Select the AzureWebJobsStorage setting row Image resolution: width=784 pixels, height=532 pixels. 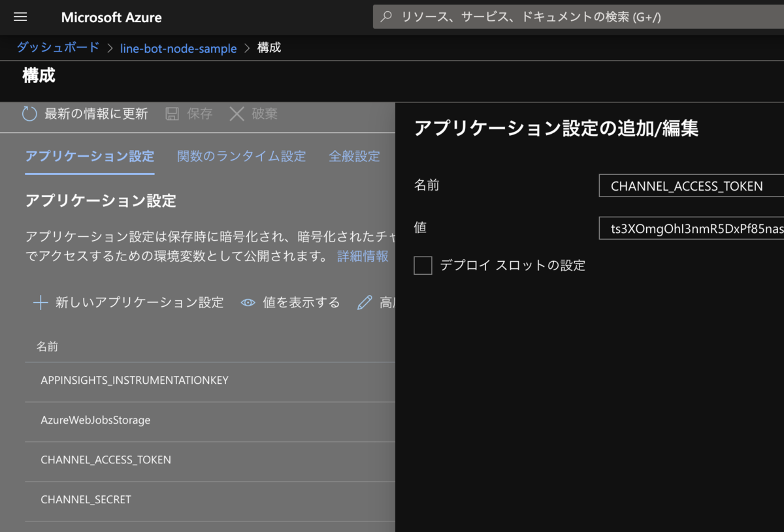point(210,422)
